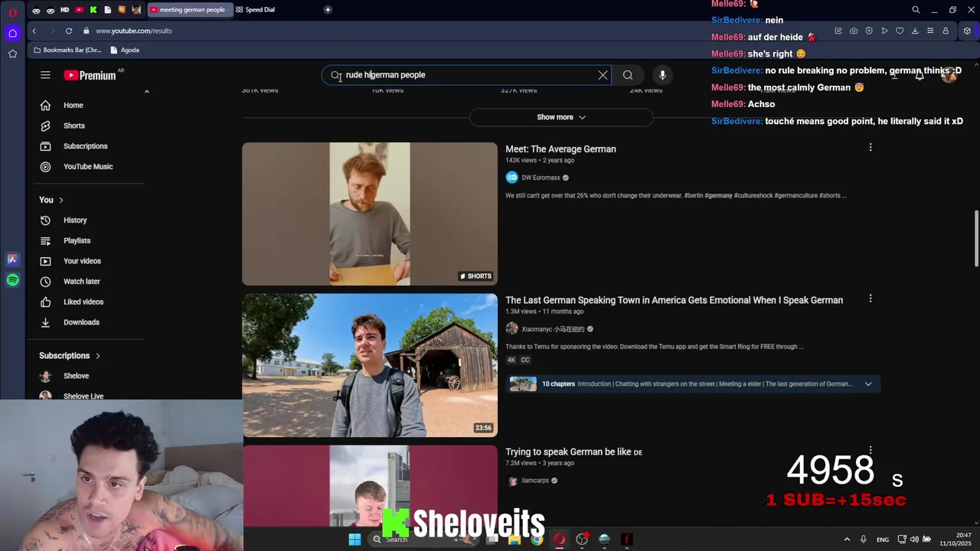Open Easy Setup sliders icon

pyautogui.click(x=930, y=31)
